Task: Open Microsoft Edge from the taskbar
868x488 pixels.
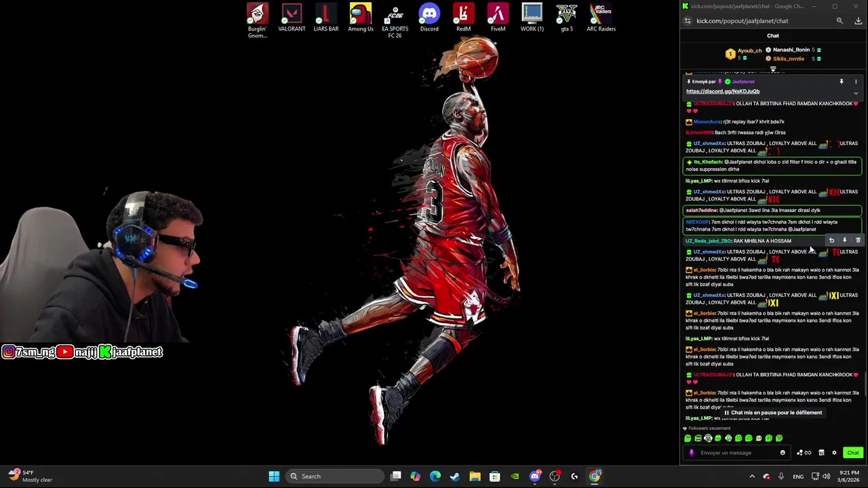Action: point(435,476)
